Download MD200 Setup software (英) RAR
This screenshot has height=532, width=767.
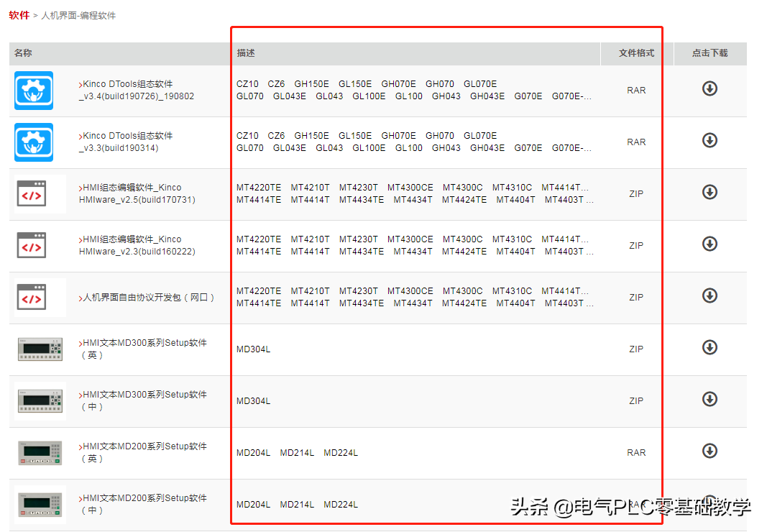[x=709, y=451]
